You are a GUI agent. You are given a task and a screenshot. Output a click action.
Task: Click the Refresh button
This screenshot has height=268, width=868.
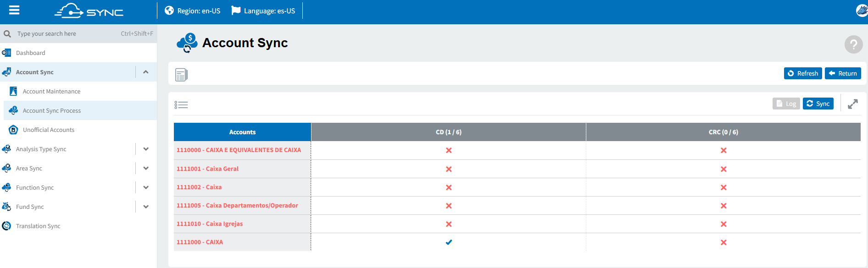pyautogui.click(x=803, y=73)
